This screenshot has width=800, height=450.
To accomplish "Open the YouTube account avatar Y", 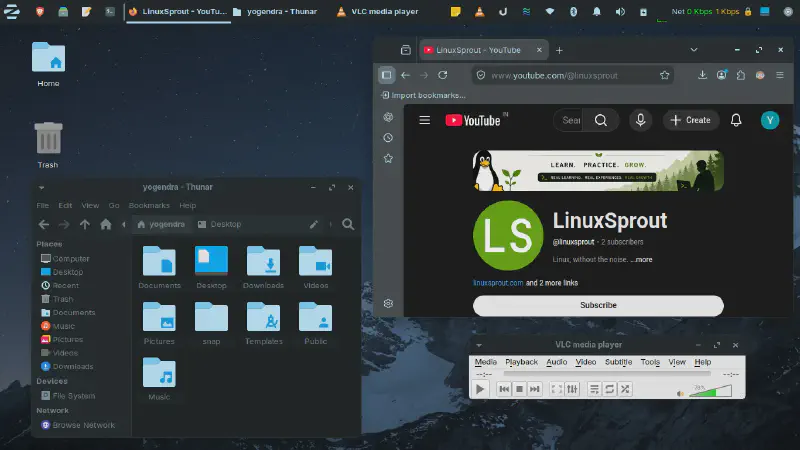I will pyautogui.click(x=770, y=120).
